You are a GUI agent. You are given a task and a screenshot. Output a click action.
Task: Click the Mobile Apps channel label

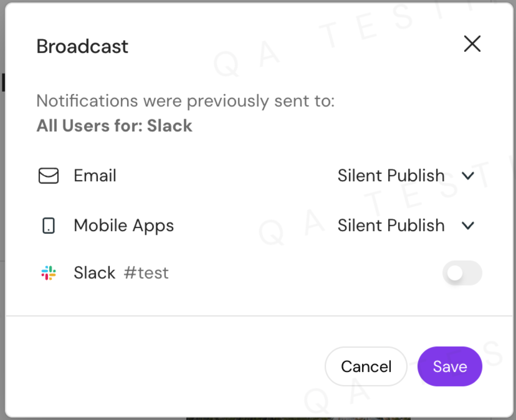(124, 226)
